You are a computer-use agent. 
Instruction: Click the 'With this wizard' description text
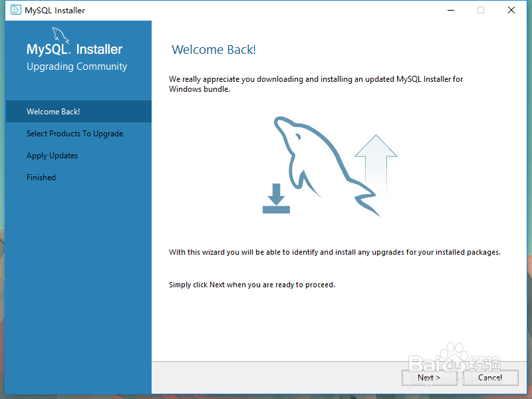tap(334, 252)
